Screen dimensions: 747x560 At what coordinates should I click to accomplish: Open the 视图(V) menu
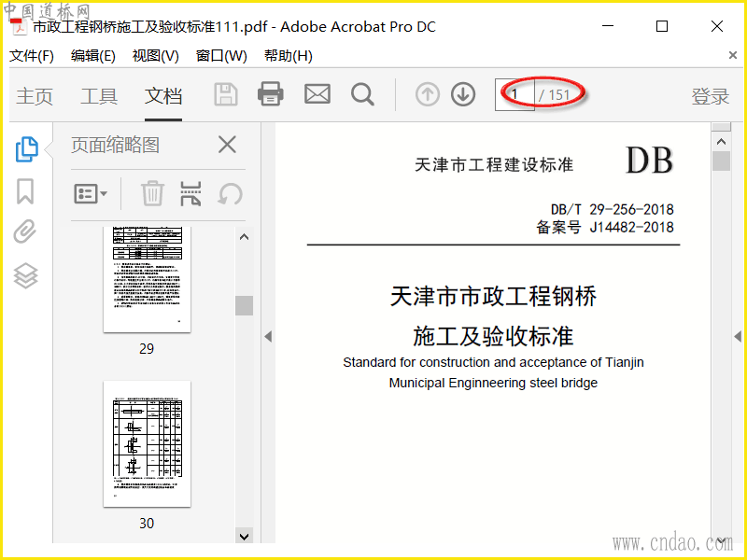pos(155,56)
